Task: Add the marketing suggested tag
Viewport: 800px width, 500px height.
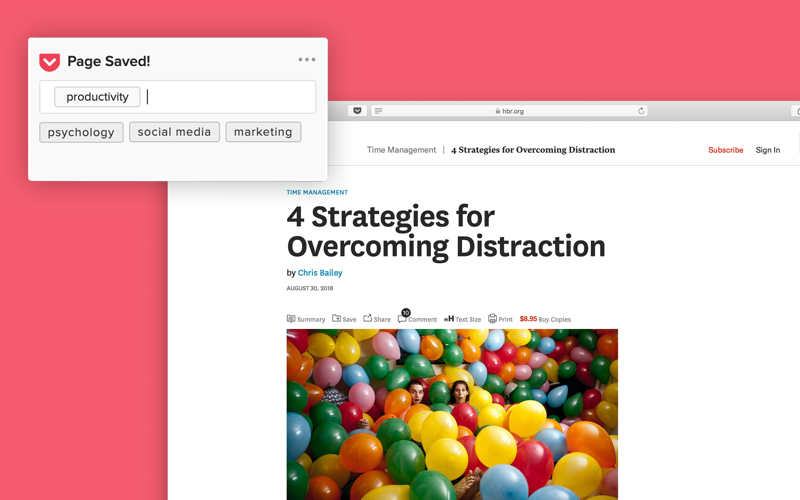Action: point(263,132)
